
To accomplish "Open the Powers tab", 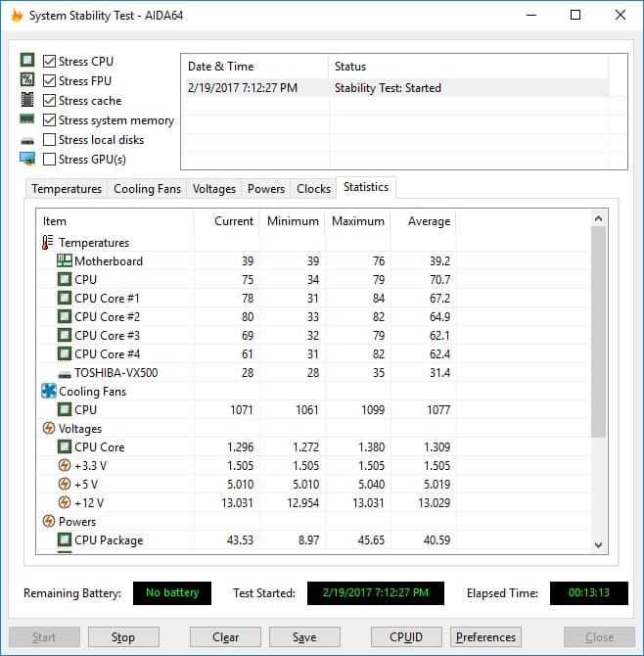I will 266,189.
